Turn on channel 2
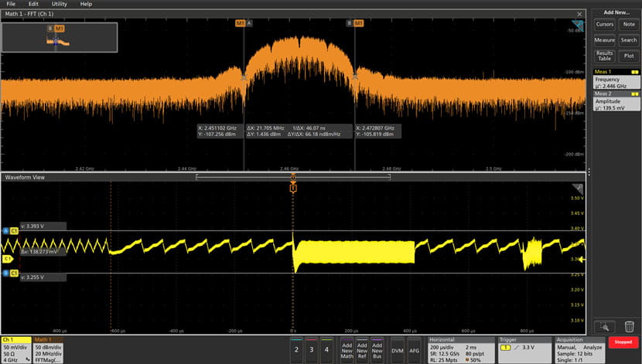 pyautogui.click(x=295, y=349)
